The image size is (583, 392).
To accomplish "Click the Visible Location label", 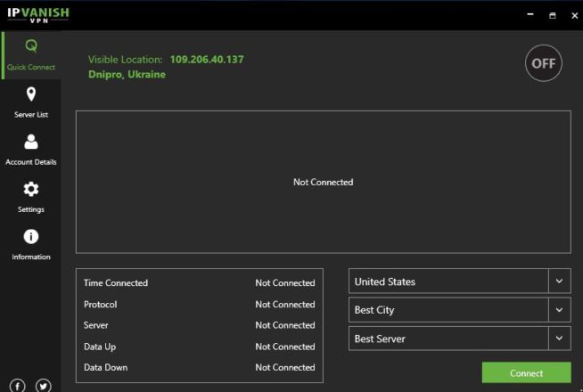I will 126,60.
